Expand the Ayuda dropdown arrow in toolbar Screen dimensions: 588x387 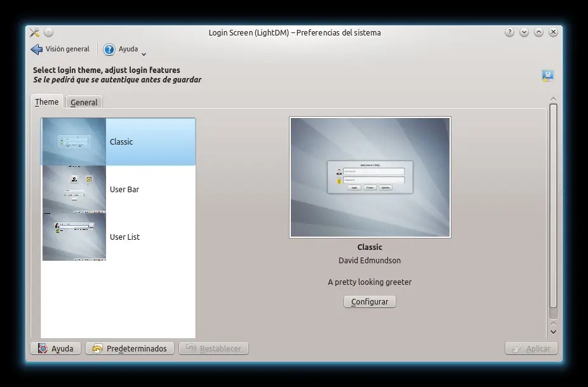(144, 54)
